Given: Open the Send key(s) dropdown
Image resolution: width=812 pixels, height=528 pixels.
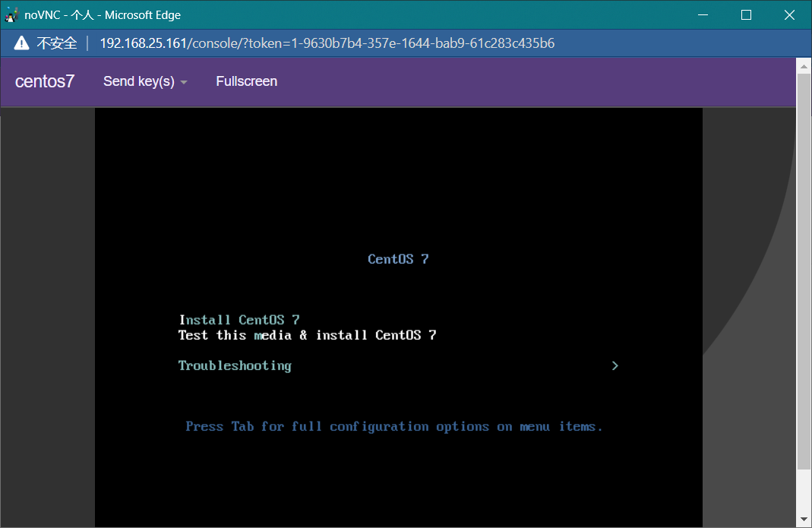Looking at the screenshot, I should coord(145,81).
